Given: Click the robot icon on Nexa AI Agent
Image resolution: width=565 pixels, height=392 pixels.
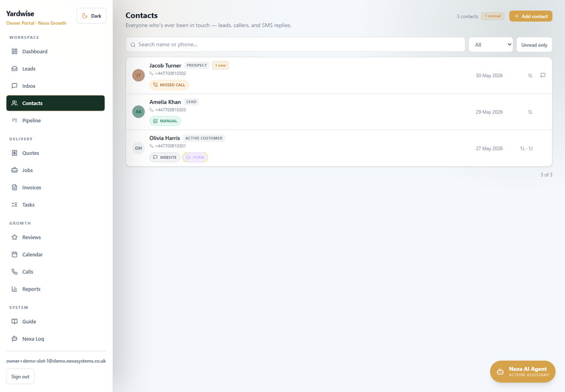Looking at the screenshot, I should tap(500, 372).
